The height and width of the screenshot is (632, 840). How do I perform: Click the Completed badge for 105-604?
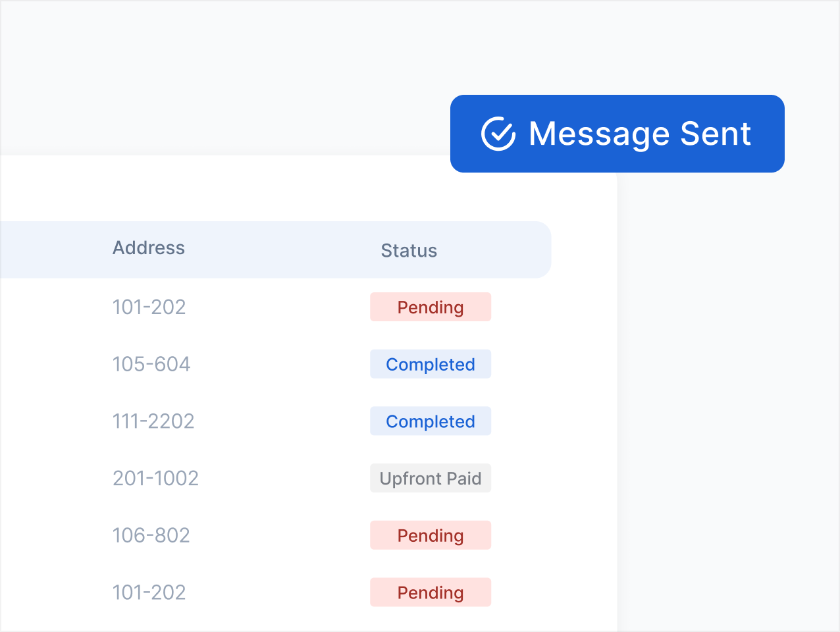click(x=431, y=364)
